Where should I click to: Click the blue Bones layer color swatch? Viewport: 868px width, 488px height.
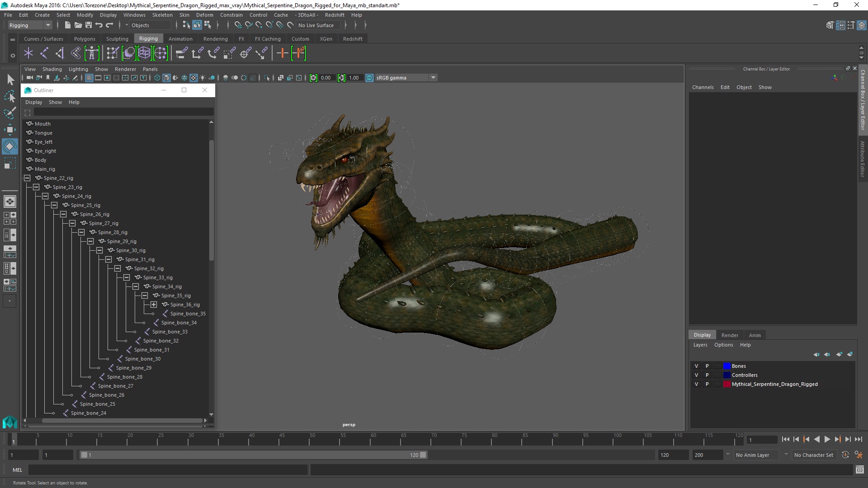click(x=726, y=366)
